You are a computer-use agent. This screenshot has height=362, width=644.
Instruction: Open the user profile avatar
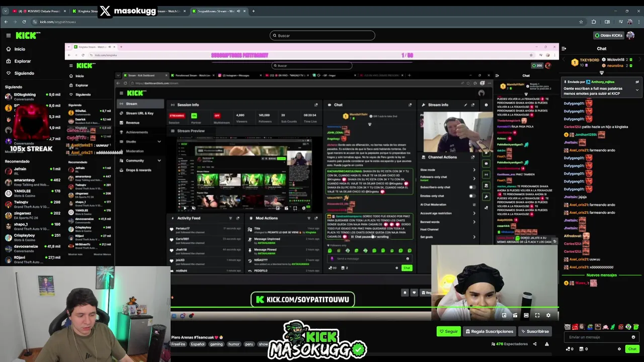[x=630, y=35]
